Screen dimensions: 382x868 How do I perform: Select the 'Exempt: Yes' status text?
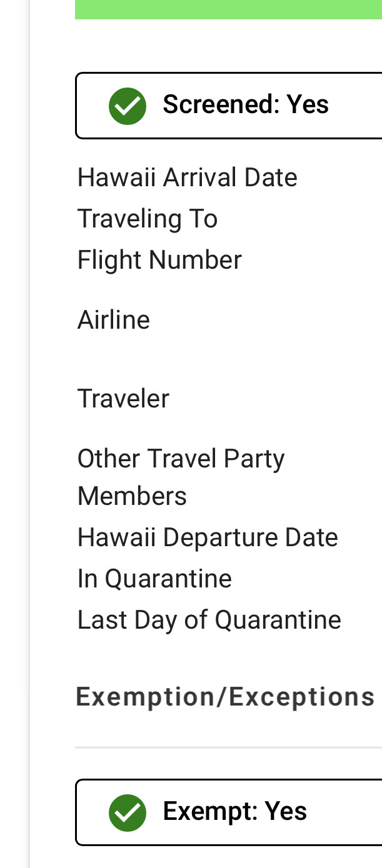click(234, 811)
